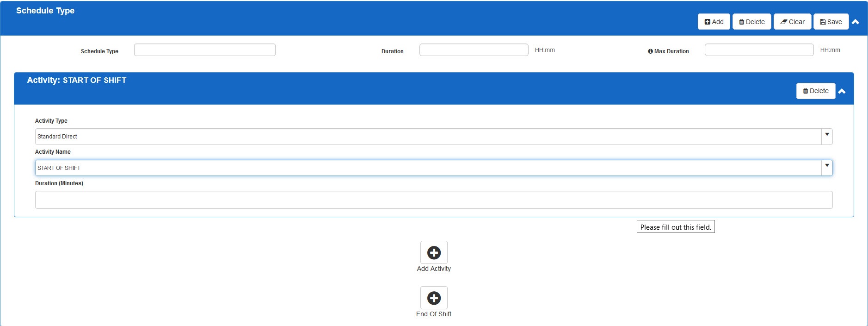Click the Activity Name field label
The height and width of the screenshot is (326, 868).
coord(53,152)
